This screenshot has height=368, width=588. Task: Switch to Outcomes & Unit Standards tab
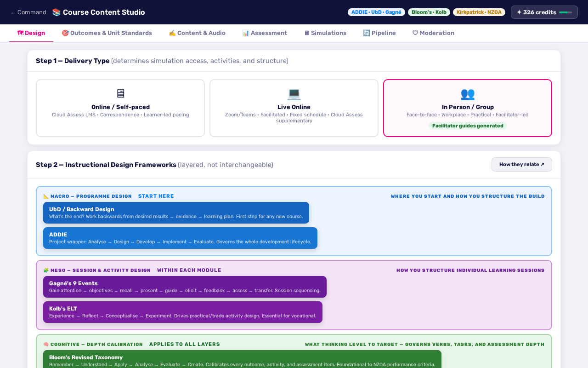(x=107, y=33)
